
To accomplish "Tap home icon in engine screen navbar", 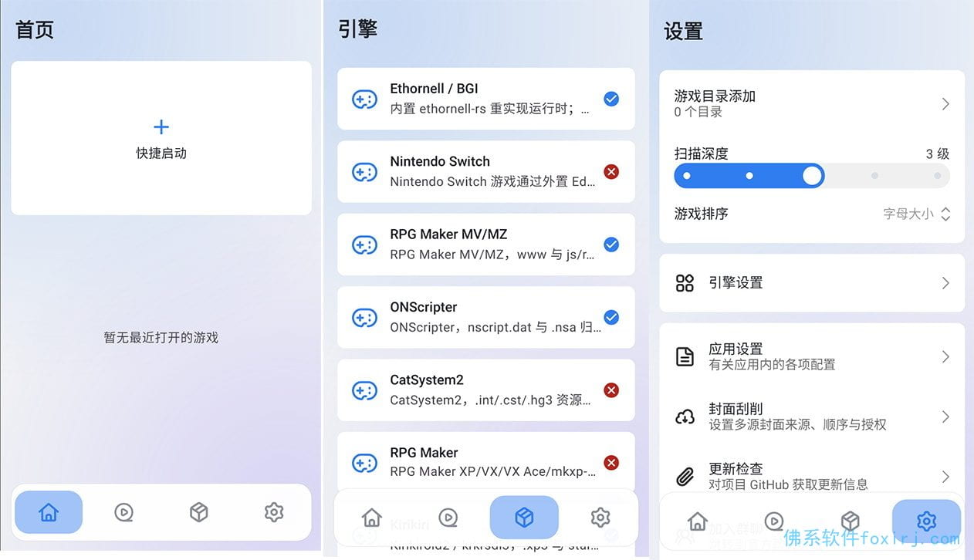I will point(372,517).
